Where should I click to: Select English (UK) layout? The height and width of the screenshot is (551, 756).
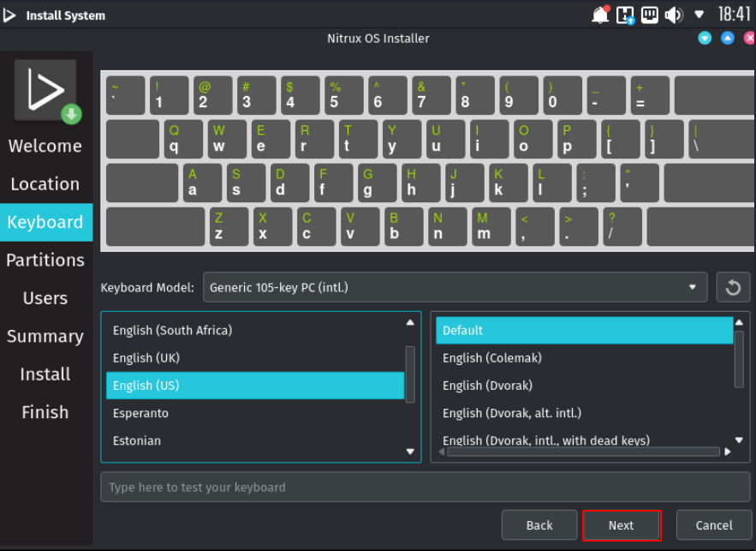pos(255,358)
